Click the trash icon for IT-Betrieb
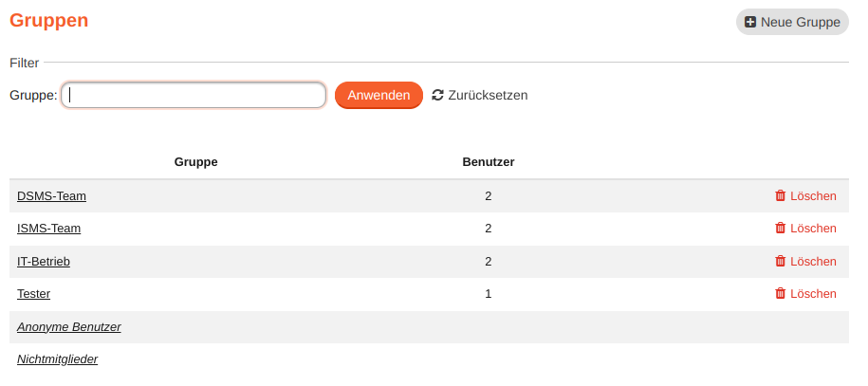The height and width of the screenshot is (386, 868). (x=781, y=261)
